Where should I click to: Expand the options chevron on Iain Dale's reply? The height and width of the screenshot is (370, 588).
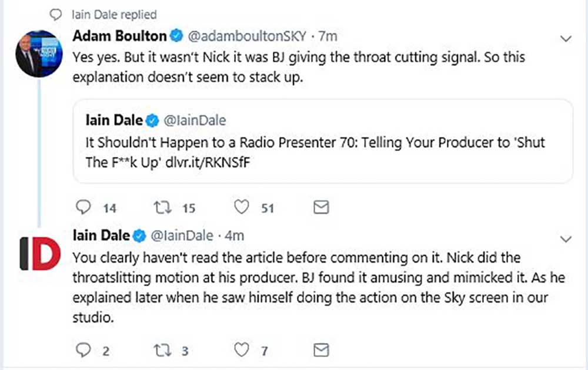tap(566, 240)
